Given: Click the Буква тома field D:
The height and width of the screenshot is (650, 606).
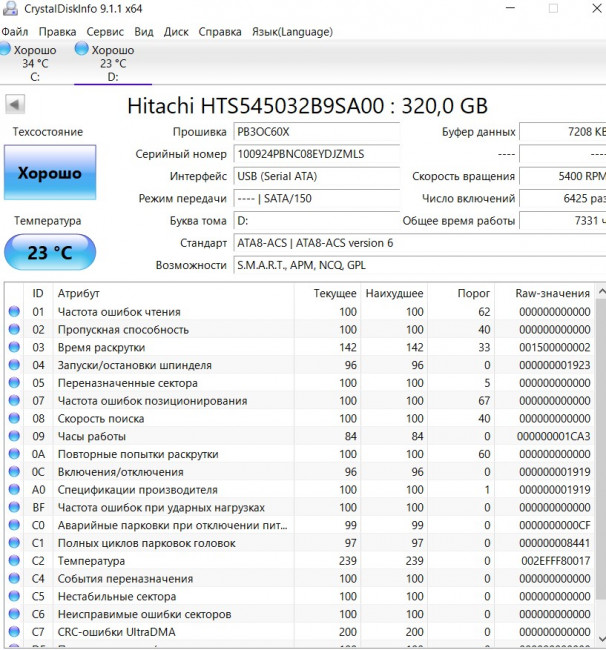Looking at the screenshot, I should tap(317, 221).
